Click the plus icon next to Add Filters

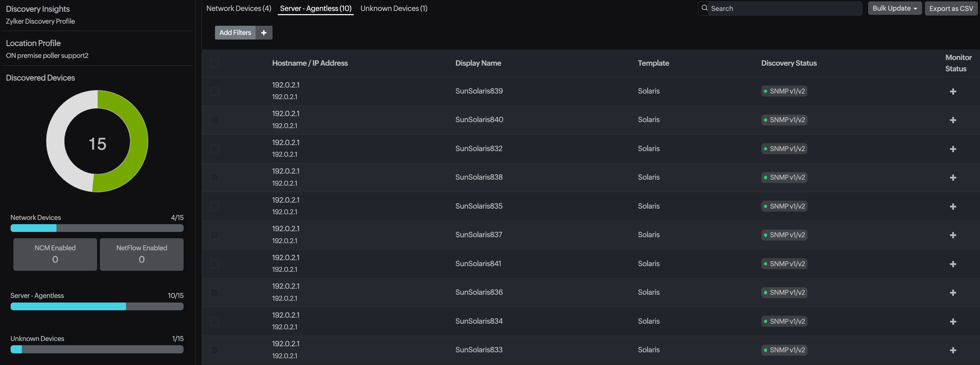[264, 33]
